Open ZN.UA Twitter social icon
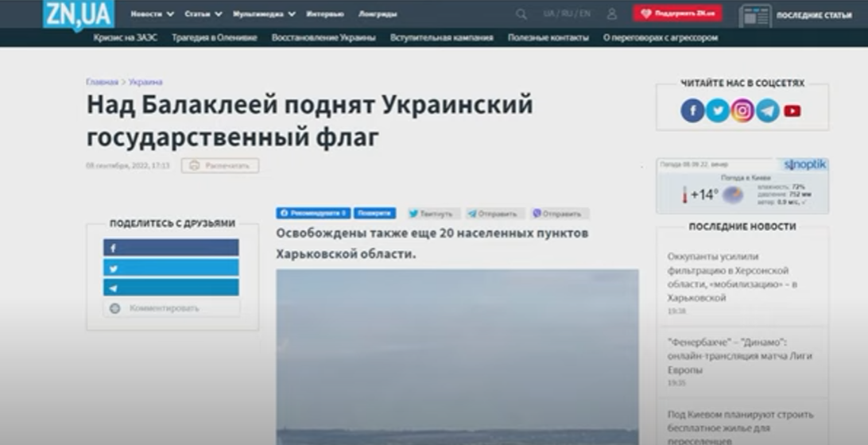Viewport: 868px width, 445px height. point(717,110)
